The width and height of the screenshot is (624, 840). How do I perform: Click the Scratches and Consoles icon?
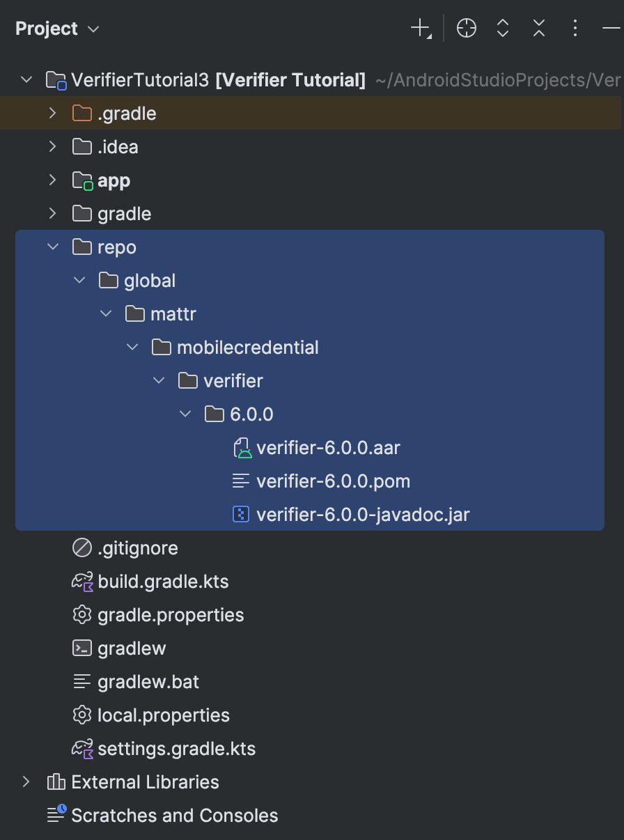click(x=56, y=815)
